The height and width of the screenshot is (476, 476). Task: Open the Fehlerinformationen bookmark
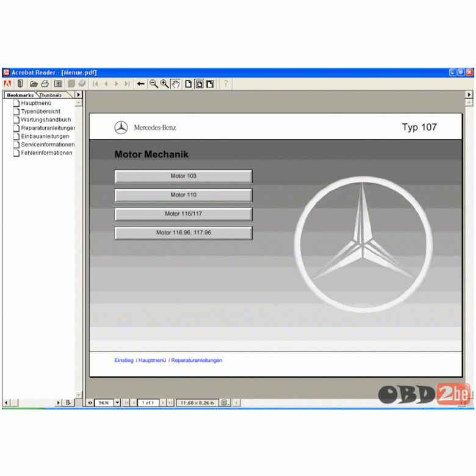coord(47,153)
